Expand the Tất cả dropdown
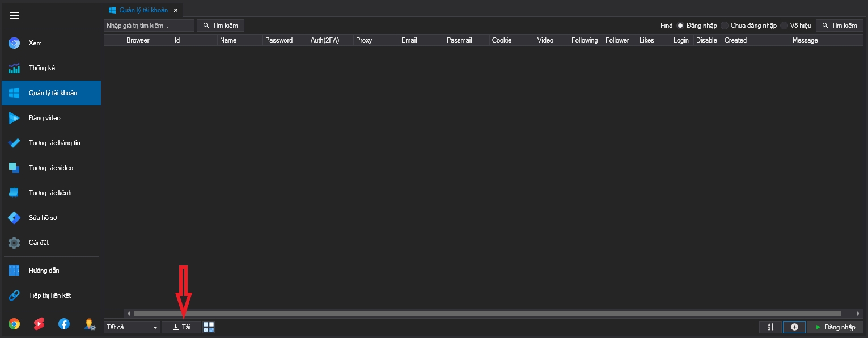The image size is (868, 338). [x=132, y=327]
